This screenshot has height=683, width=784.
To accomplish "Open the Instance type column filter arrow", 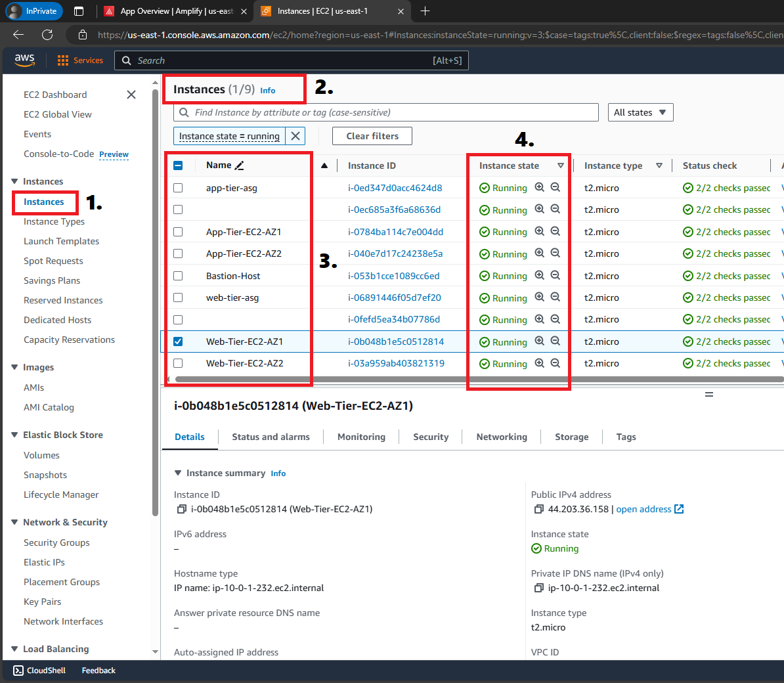I will point(659,165).
